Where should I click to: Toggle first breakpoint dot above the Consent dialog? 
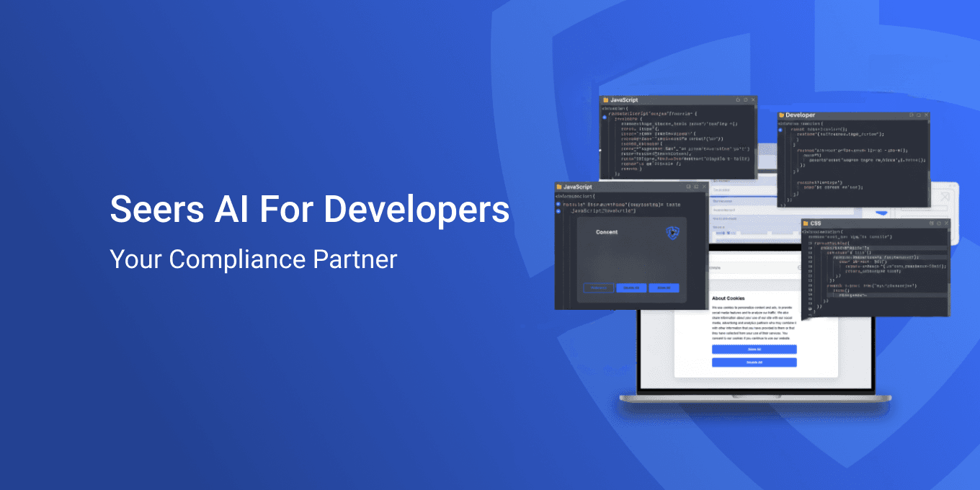(x=558, y=204)
